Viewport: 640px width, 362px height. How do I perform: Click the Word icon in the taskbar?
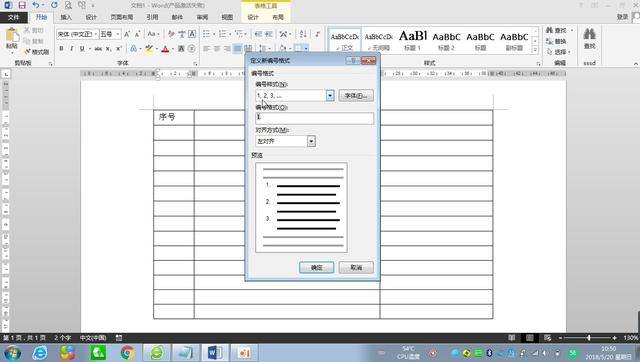pyautogui.click(x=215, y=353)
